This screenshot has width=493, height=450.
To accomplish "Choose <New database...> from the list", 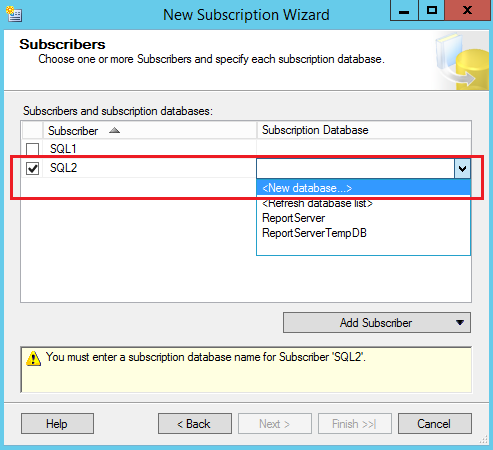I will 363,188.
